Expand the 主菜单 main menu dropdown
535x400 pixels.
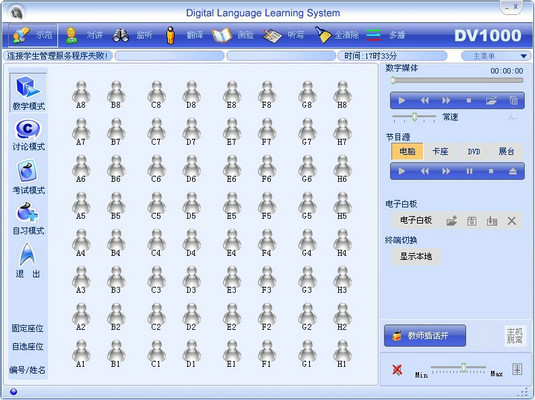coord(495,56)
